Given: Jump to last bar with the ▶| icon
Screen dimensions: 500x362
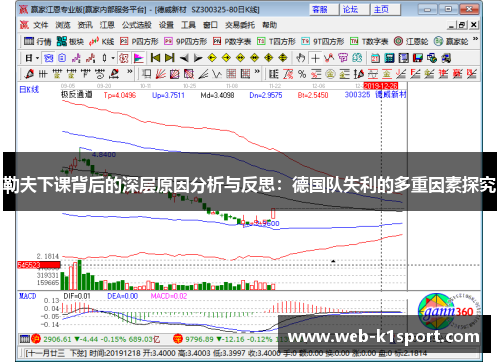Looking at the screenshot, I should [170, 58].
